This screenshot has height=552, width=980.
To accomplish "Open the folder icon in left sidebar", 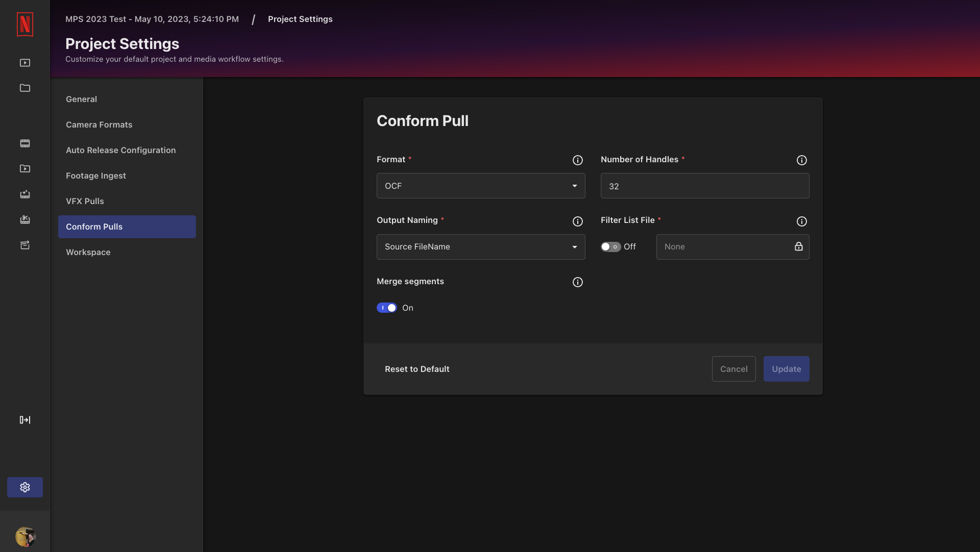I will click(x=25, y=88).
